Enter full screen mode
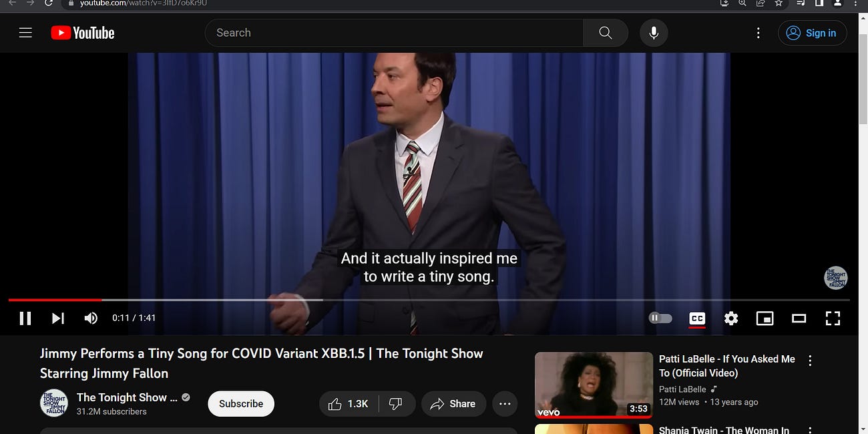This screenshot has height=434, width=868. 833,318
